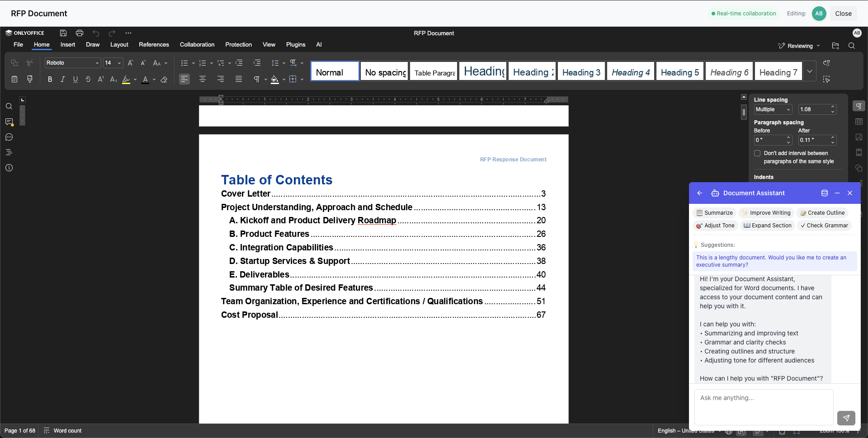Toggle left alignment button
The height and width of the screenshot is (438, 868).
coord(184,79)
